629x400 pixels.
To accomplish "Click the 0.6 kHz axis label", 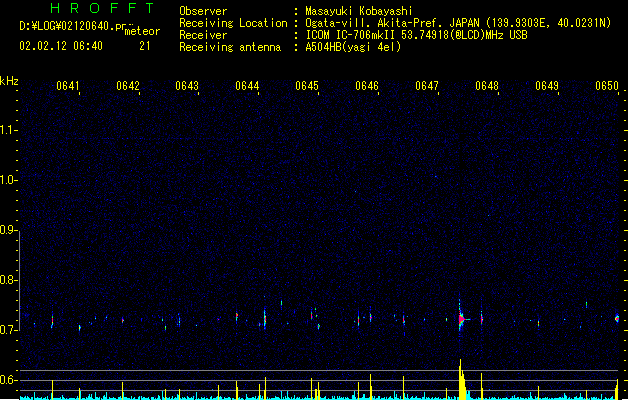I will pyautogui.click(x=8, y=380).
